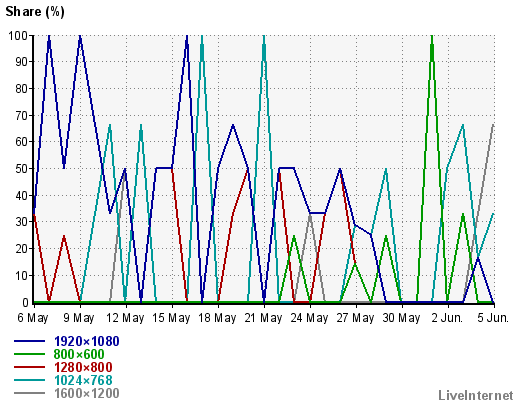Click the teal 1024×768 legend line swatch
The image size is (520, 405).
[29, 380]
